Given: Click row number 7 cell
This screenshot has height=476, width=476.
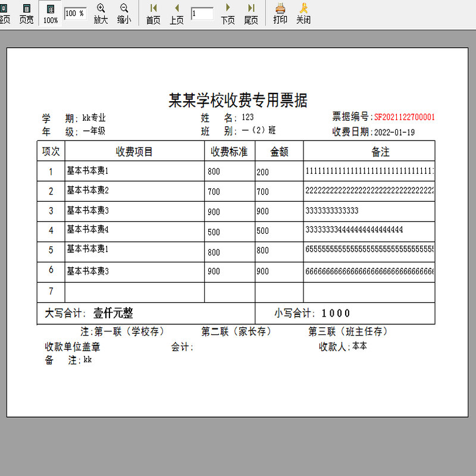Looking at the screenshot, I should pyautogui.click(x=51, y=292).
